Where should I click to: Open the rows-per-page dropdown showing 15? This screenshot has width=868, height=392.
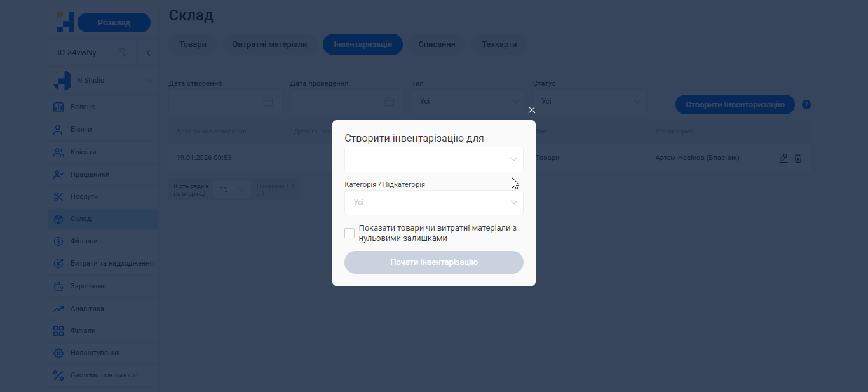[x=231, y=189]
